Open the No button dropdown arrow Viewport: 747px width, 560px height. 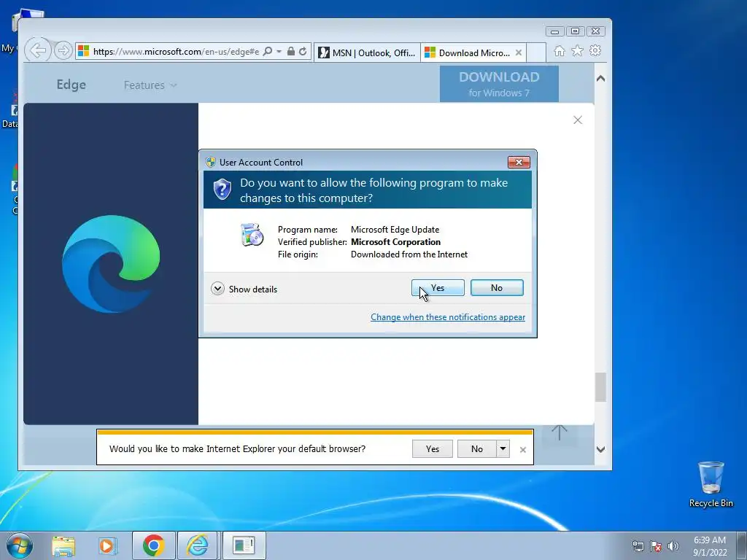tap(503, 449)
